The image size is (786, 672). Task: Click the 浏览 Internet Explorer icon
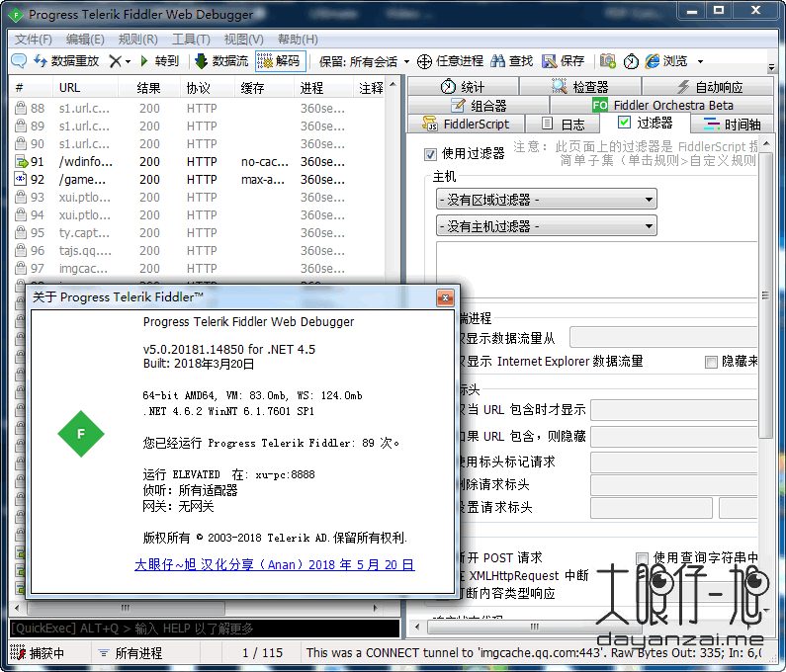[x=652, y=61]
